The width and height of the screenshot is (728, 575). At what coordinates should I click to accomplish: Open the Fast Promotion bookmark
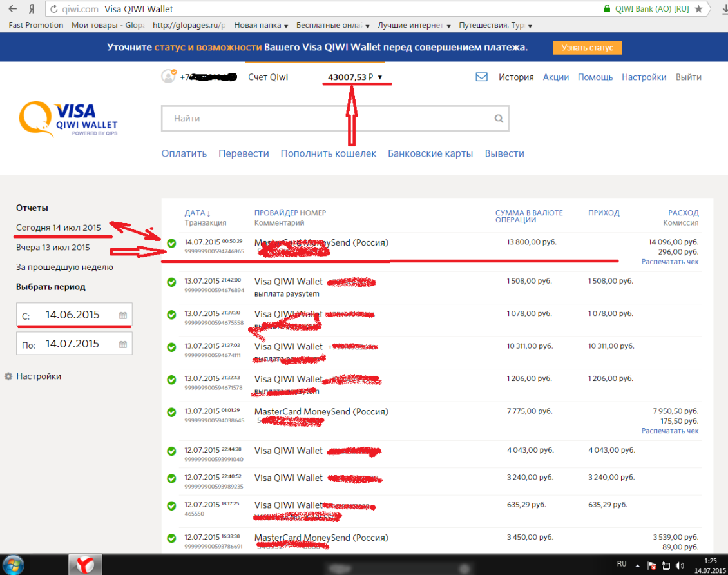[35, 26]
